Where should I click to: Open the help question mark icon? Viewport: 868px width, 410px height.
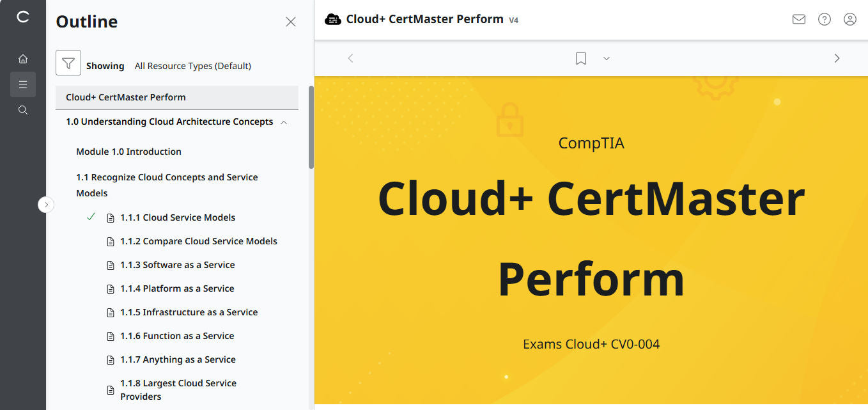point(824,19)
